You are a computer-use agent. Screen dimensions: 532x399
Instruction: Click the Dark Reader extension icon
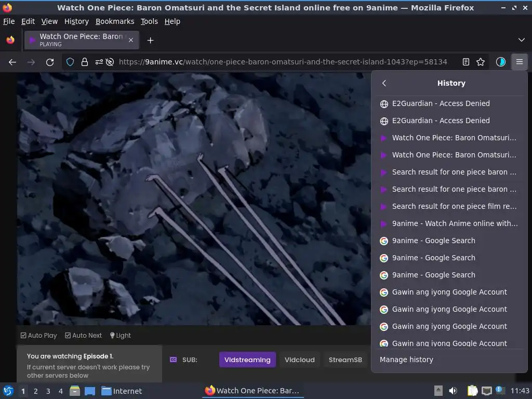pyautogui.click(x=501, y=62)
